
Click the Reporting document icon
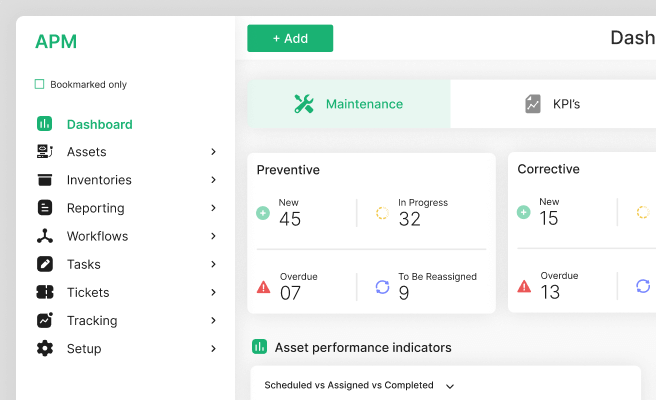click(x=45, y=208)
